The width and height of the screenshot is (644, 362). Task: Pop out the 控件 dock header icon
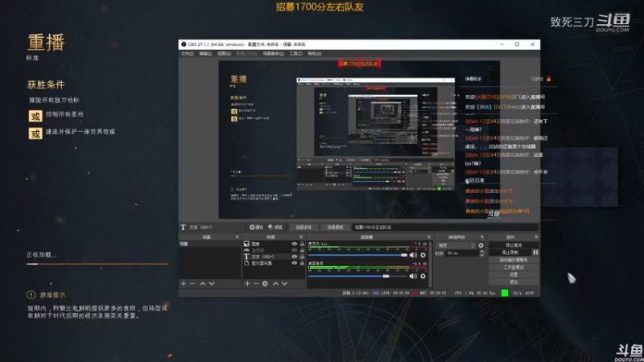pos(536,237)
